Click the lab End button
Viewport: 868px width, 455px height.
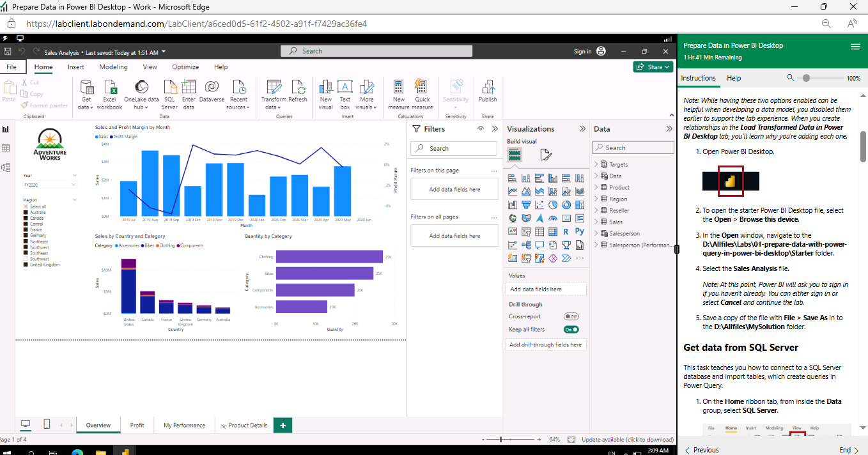pos(849,450)
